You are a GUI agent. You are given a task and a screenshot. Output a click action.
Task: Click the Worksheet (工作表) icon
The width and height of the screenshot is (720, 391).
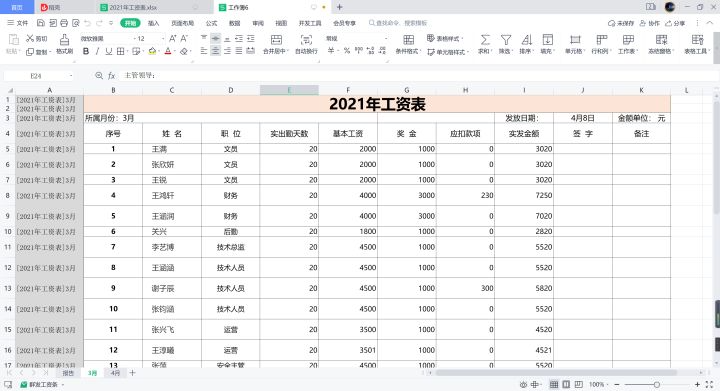[628, 40]
